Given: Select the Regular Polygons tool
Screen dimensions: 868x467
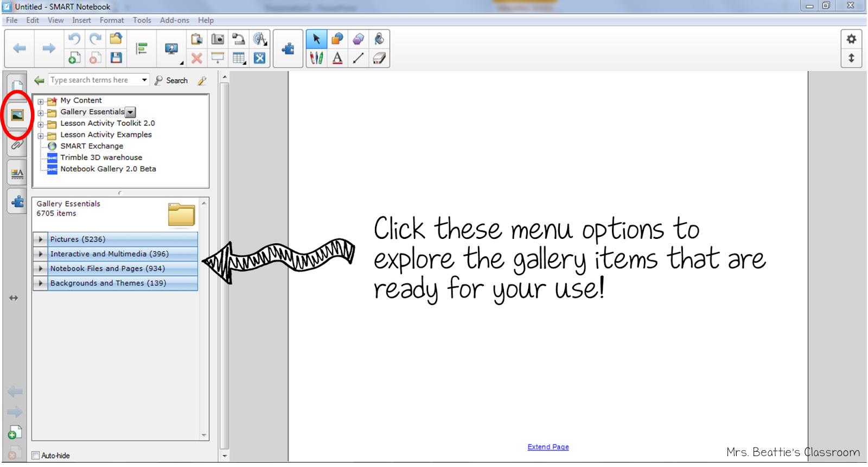Looking at the screenshot, I should [358, 39].
